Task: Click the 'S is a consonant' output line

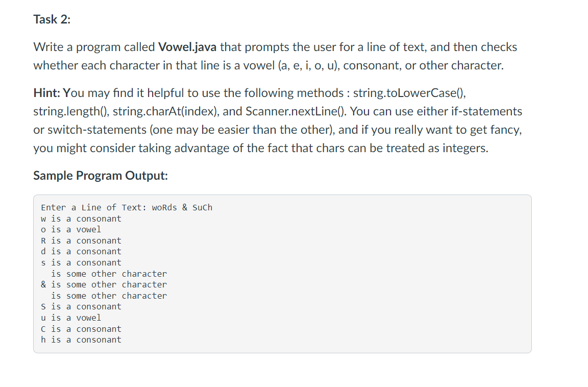Action: pyautogui.click(x=81, y=307)
